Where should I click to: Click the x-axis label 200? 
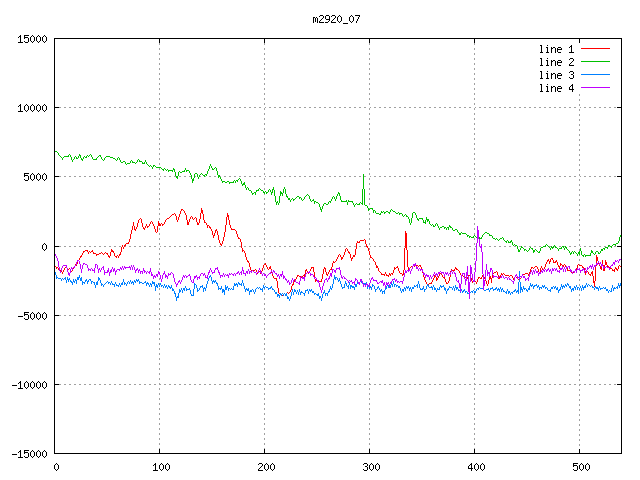tap(266, 467)
